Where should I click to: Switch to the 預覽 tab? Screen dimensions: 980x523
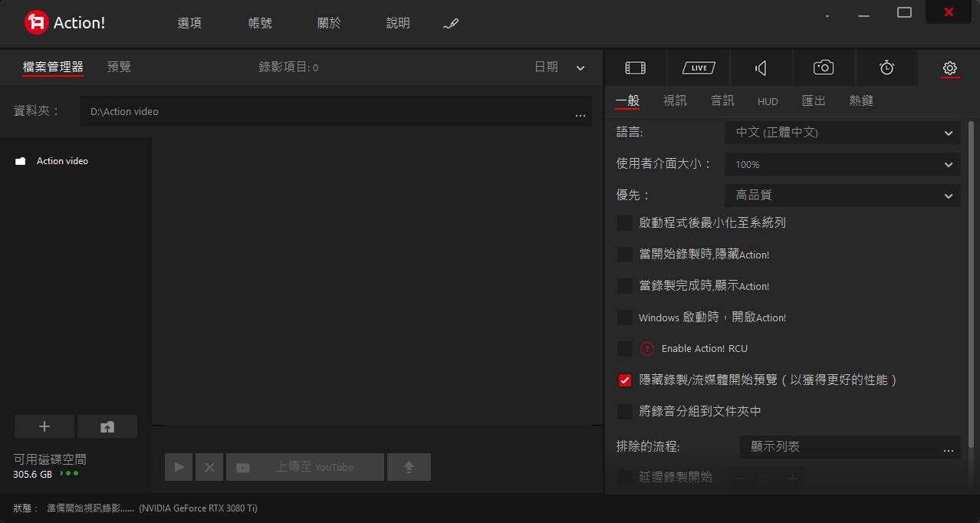click(x=119, y=67)
